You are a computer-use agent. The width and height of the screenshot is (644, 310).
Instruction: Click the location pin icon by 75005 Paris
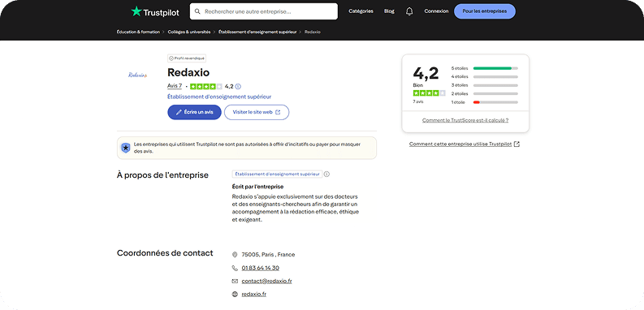(235, 255)
